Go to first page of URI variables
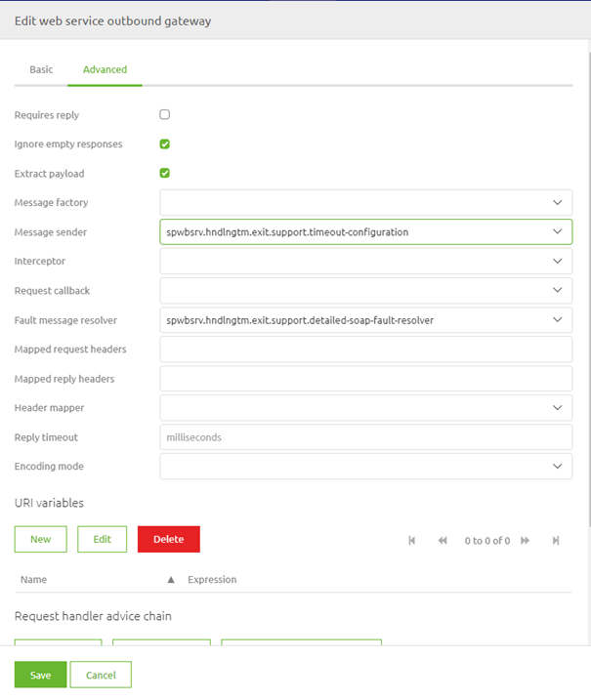This screenshot has width=591, height=700. (412, 541)
